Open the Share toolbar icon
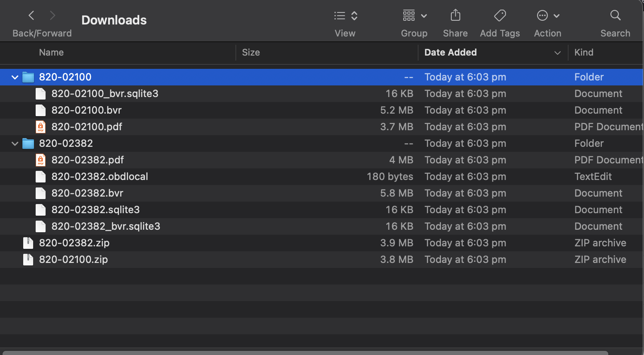Image resolution: width=644 pixels, height=355 pixels. pos(455,16)
